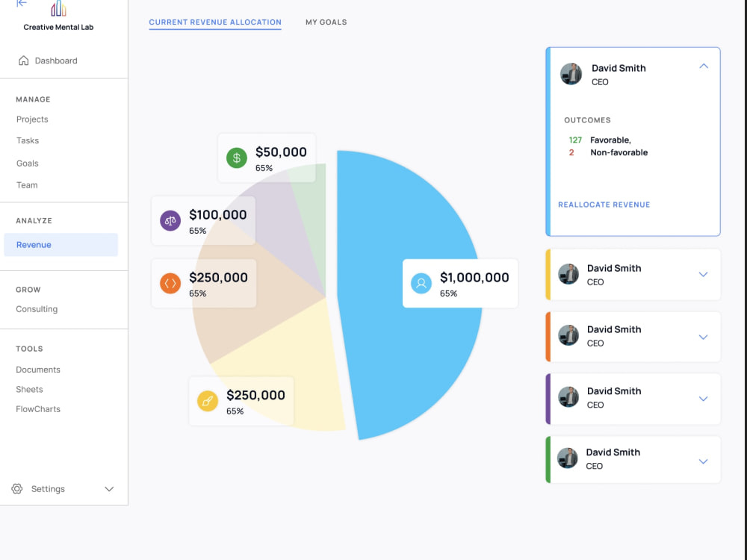Screen dimensions: 747x560
Task: Click avatar in yellow-striped David Smith card
Action: [568, 274]
